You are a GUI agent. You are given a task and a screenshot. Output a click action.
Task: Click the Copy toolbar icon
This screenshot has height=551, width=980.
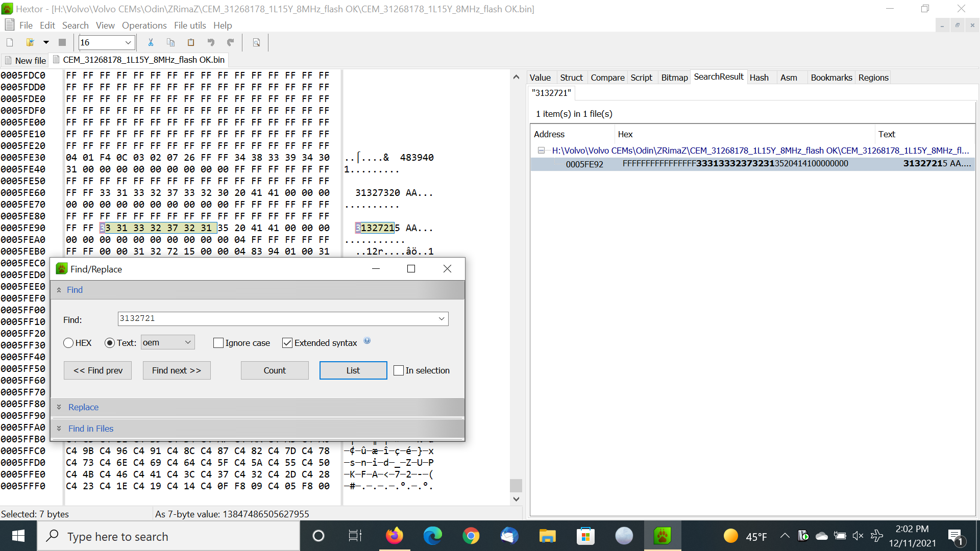(170, 42)
